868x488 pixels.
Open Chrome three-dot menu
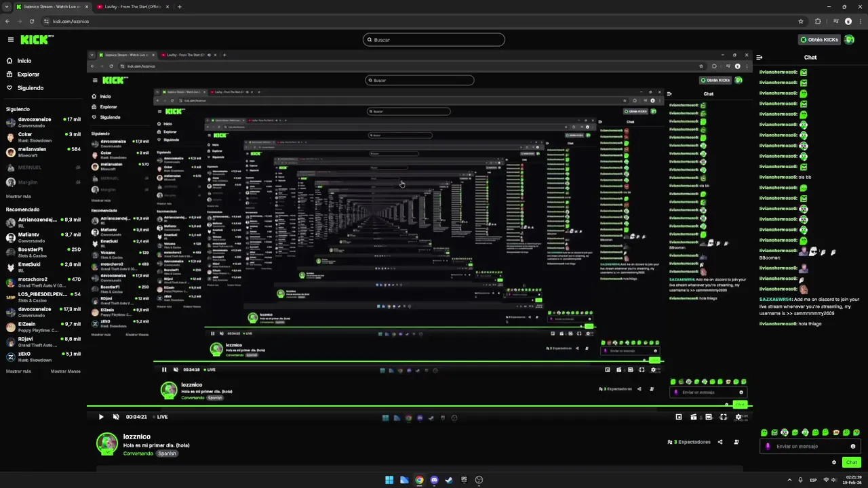pos(861,21)
